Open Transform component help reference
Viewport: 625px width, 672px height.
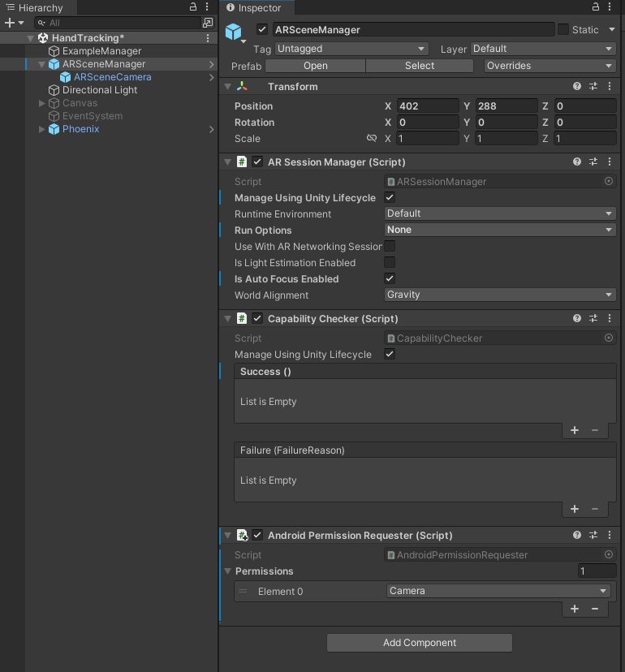tap(577, 86)
